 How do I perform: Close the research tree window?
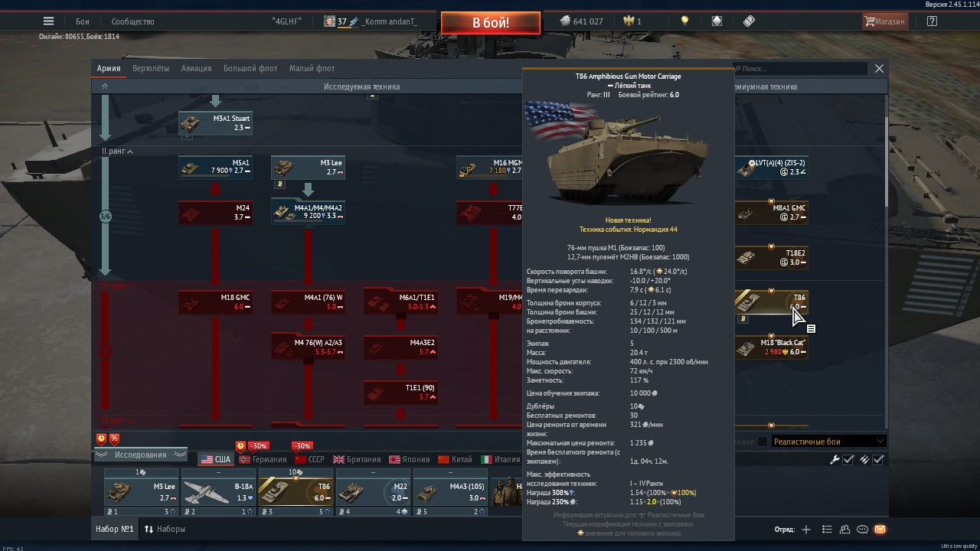pos(879,68)
